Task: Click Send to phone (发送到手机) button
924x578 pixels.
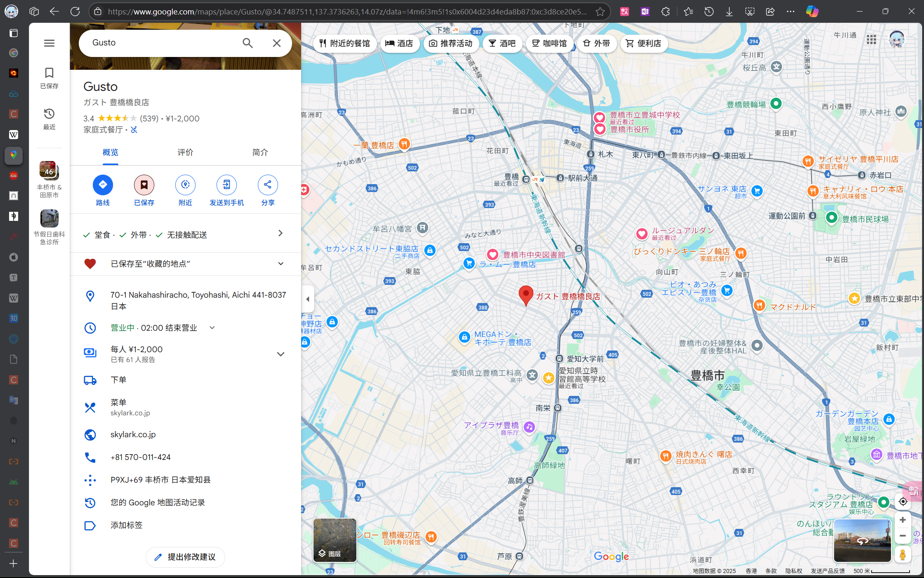Action: [226, 191]
